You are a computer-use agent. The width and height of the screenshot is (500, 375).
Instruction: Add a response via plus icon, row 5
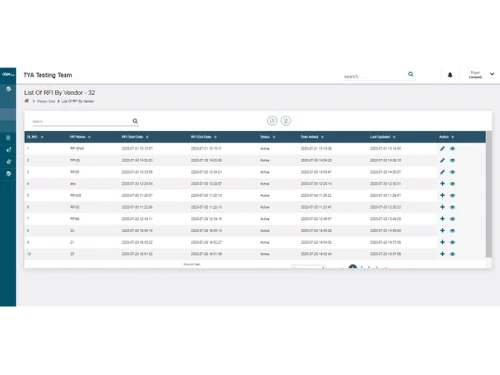coord(442,195)
